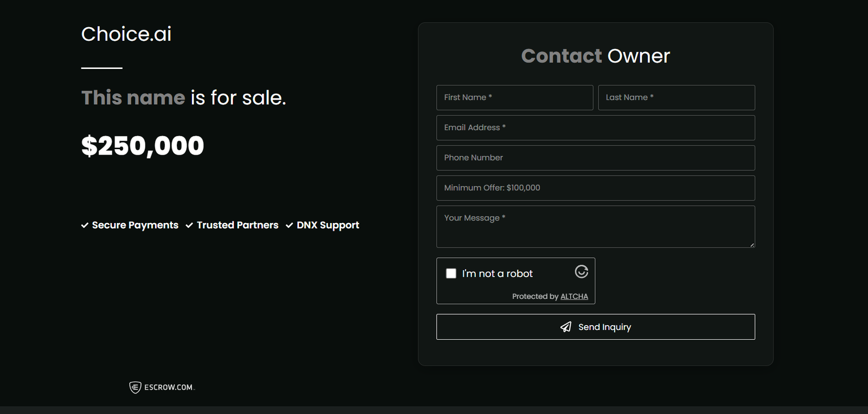868x414 pixels.
Task: Open the ALTCHA protection link
Action: click(574, 296)
